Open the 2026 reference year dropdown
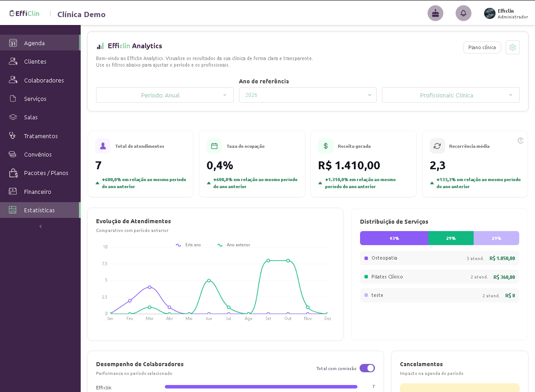Image resolution: width=535 pixels, height=392 pixels. [x=308, y=95]
